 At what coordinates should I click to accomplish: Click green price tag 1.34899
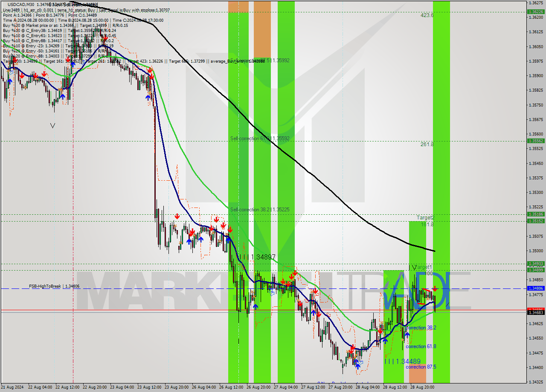click(x=536, y=270)
